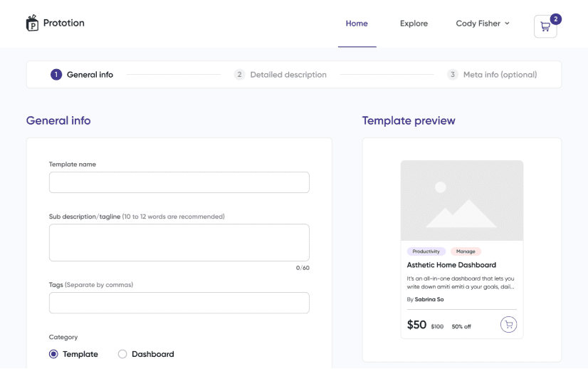Screen dimensions: 588x369
Task: Click into the Tags input field
Action: [179, 303]
